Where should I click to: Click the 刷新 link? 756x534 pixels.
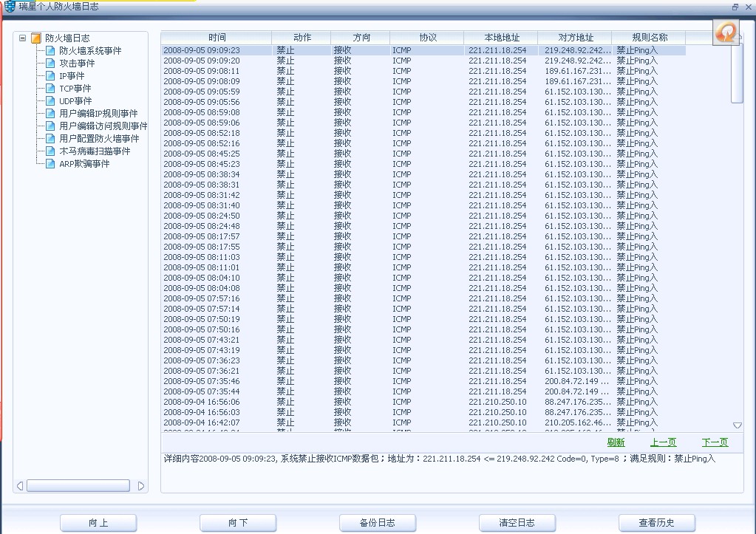pyautogui.click(x=616, y=442)
